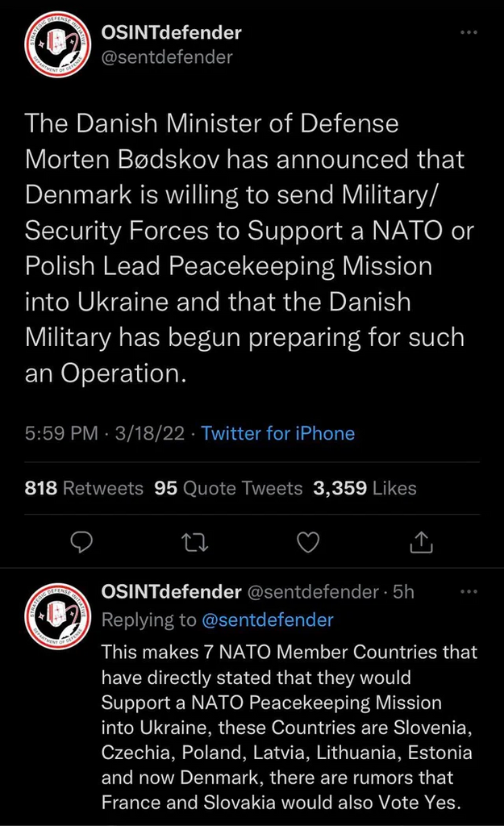504x826 pixels.
Task: Open the reply's "5h" timestamp
Action: click(402, 592)
